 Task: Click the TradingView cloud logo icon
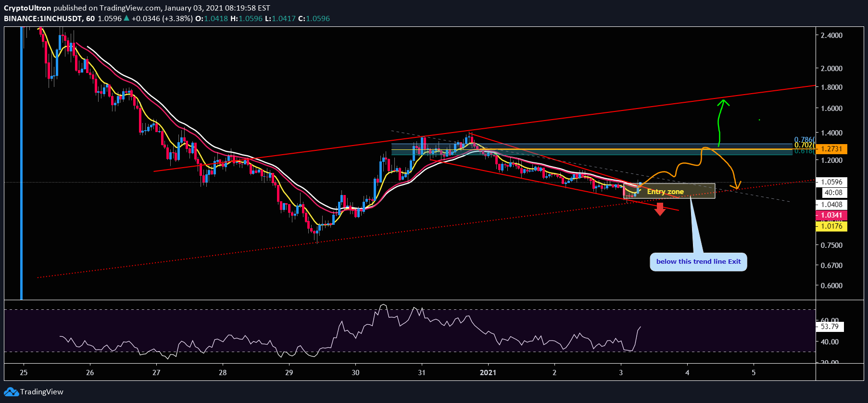pyautogui.click(x=11, y=392)
